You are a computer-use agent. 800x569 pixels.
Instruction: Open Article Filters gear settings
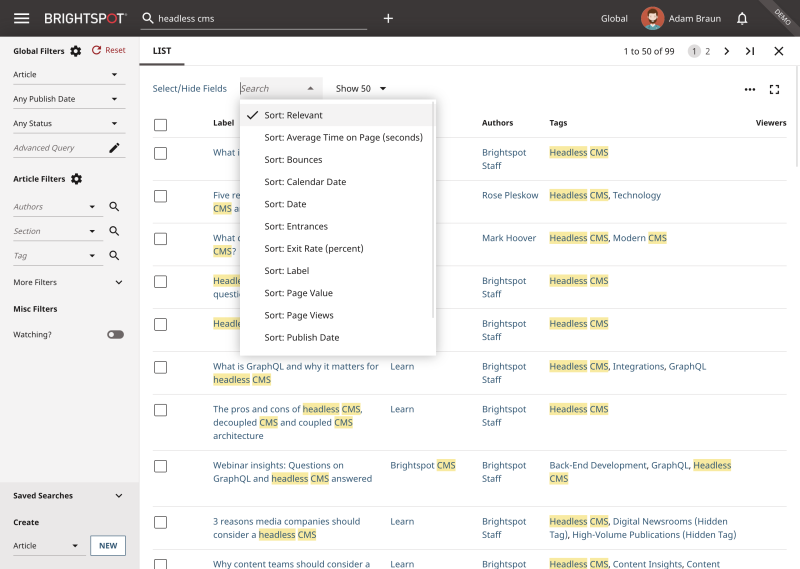click(77, 179)
